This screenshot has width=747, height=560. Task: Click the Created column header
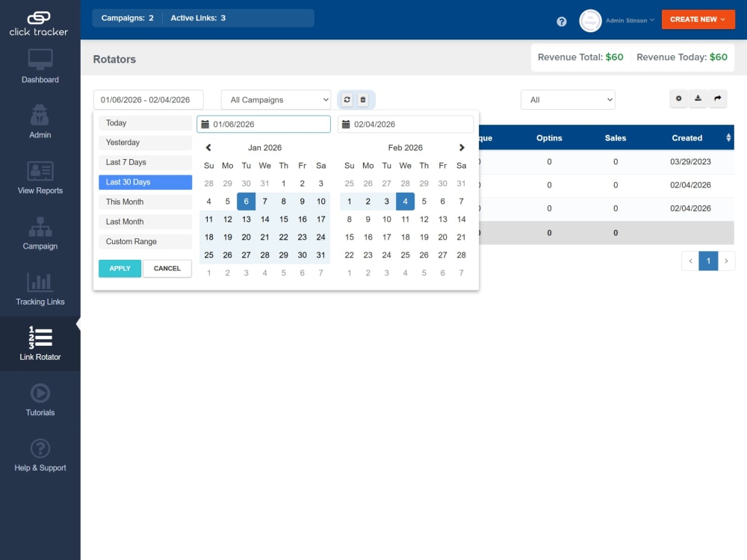pos(687,138)
